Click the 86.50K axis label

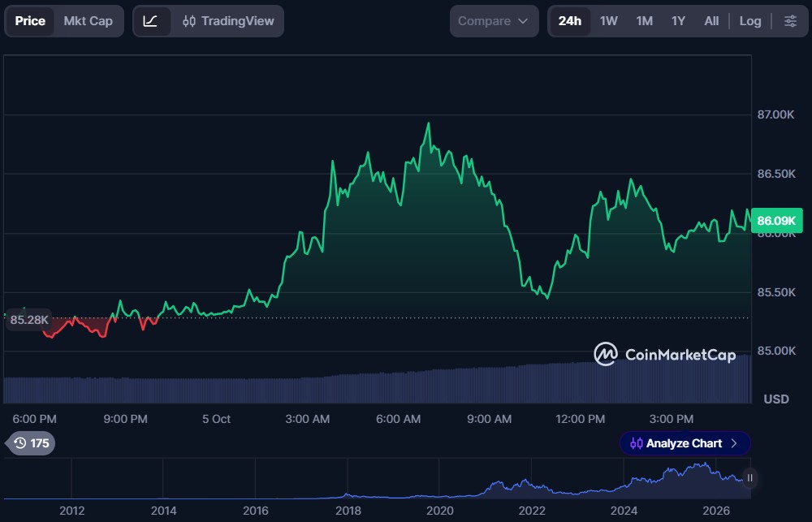[x=775, y=174]
